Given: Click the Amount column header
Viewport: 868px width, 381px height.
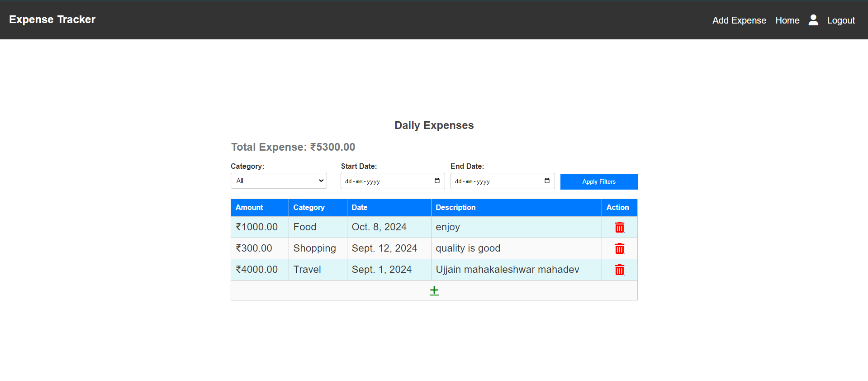Looking at the screenshot, I should tap(249, 207).
